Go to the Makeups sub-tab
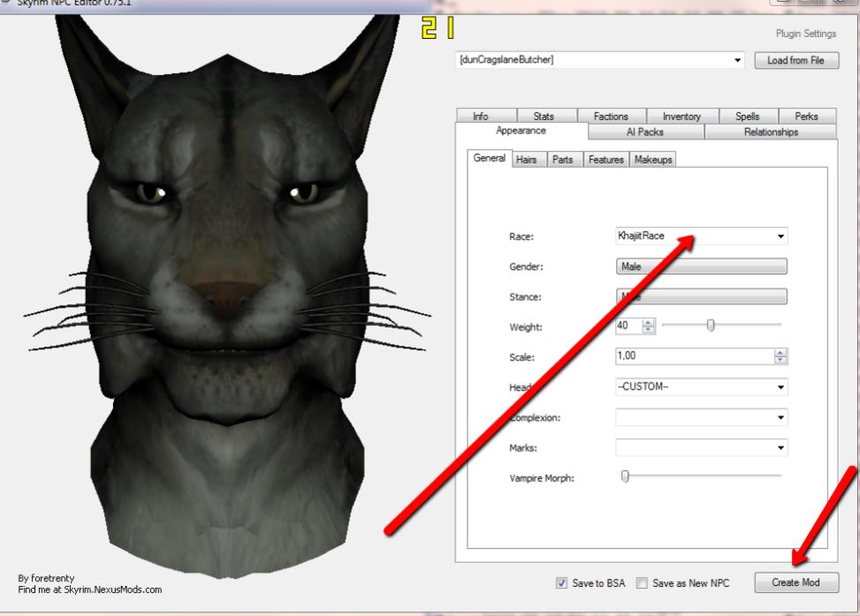 click(653, 159)
